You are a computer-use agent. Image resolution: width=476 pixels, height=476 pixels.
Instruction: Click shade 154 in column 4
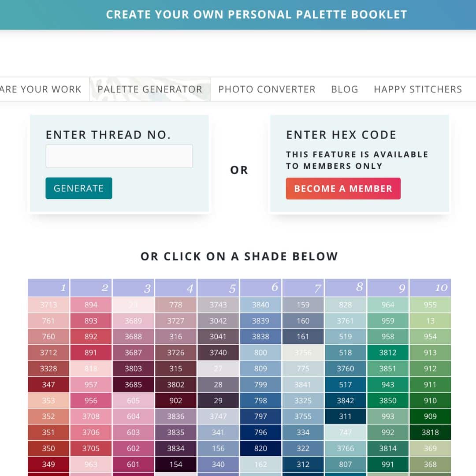[175, 464]
